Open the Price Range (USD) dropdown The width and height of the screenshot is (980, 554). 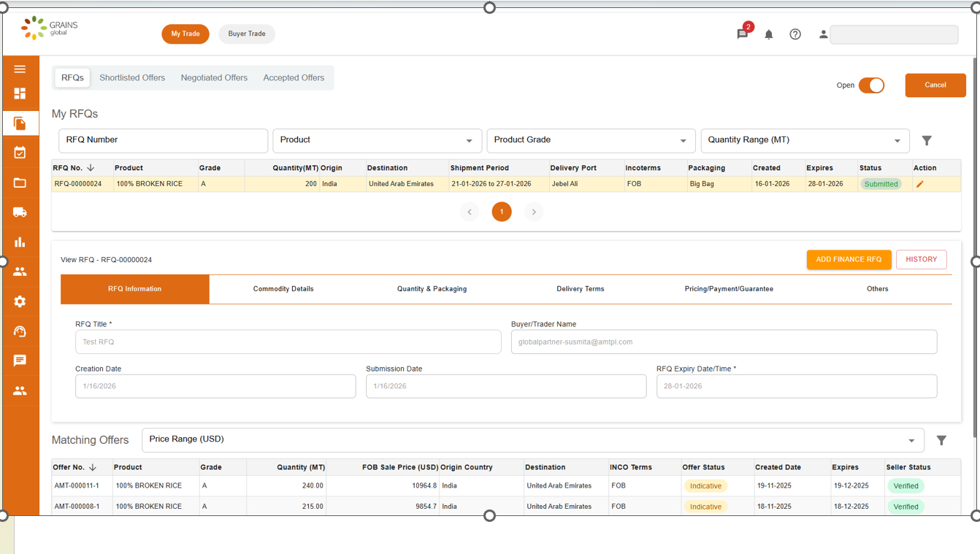(x=532, y=440)
